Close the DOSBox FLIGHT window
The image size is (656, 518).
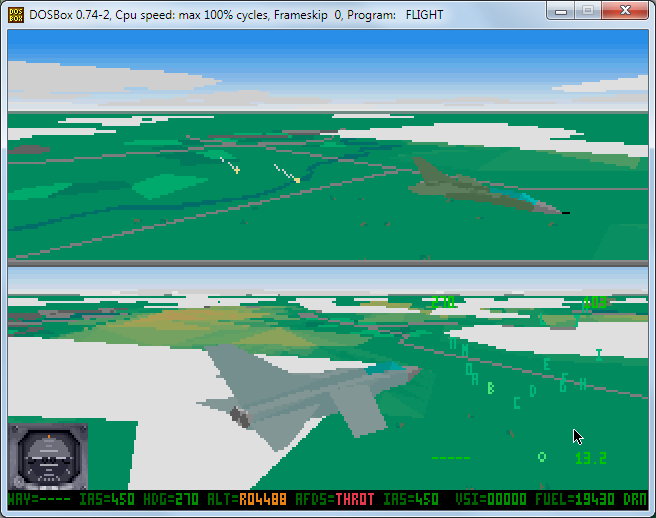pyautogui.click(x=625, y=11)
